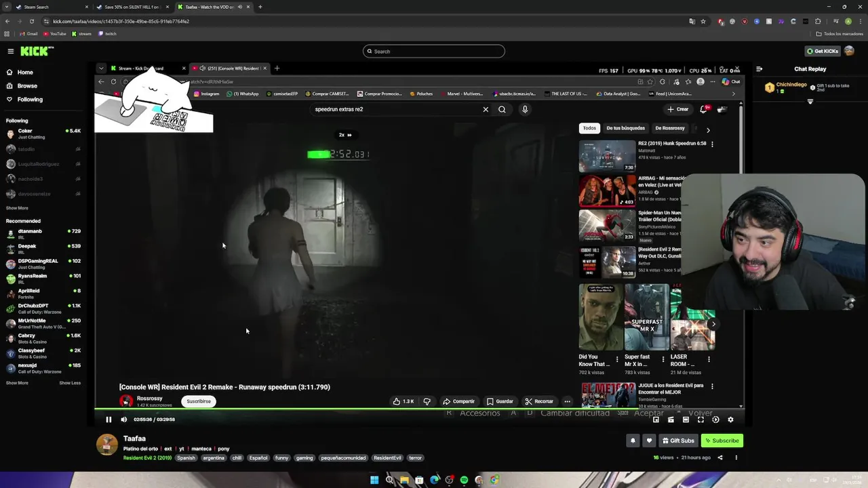868x488 pixels.
Task: Click the YouTube voice search microphone
Action: [525, 109]
